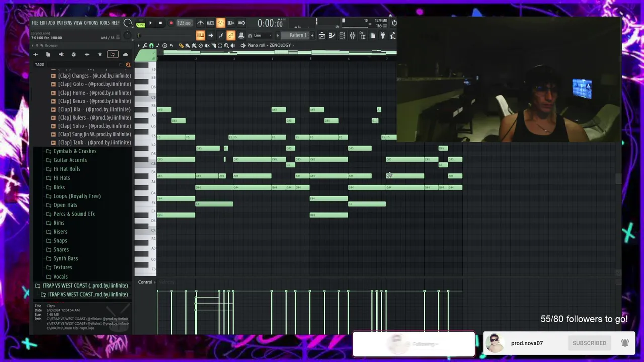The height and width of the screenshot is (362, 644).
Task: Click the prod.nova07 channel name
Action: (x=527, y=343)
